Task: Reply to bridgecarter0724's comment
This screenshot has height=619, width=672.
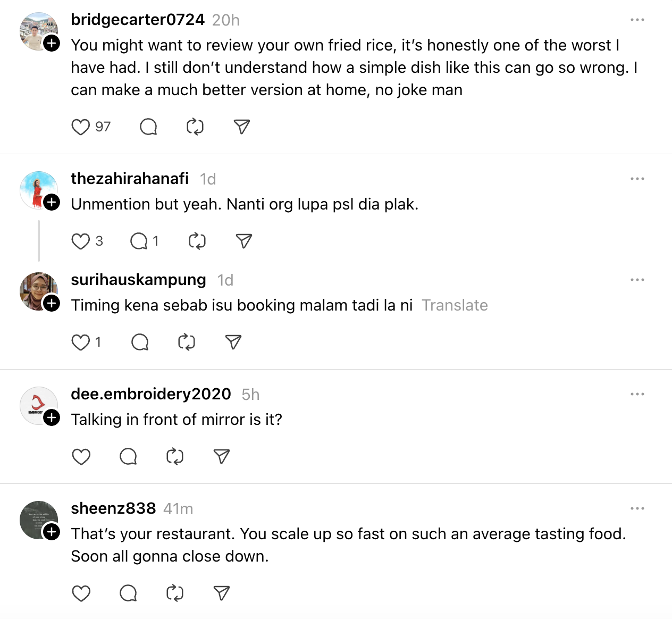Action: tap(148, 127)
